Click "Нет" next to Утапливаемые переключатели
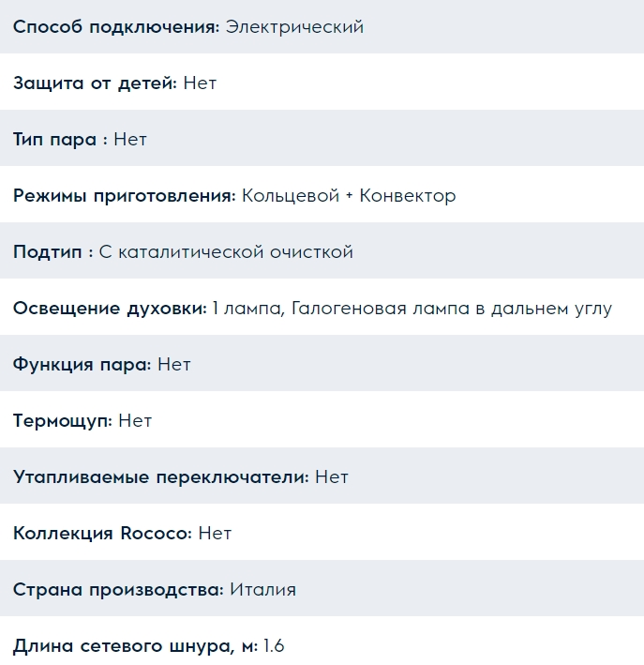Screen dimensions: 644x665 332,477
